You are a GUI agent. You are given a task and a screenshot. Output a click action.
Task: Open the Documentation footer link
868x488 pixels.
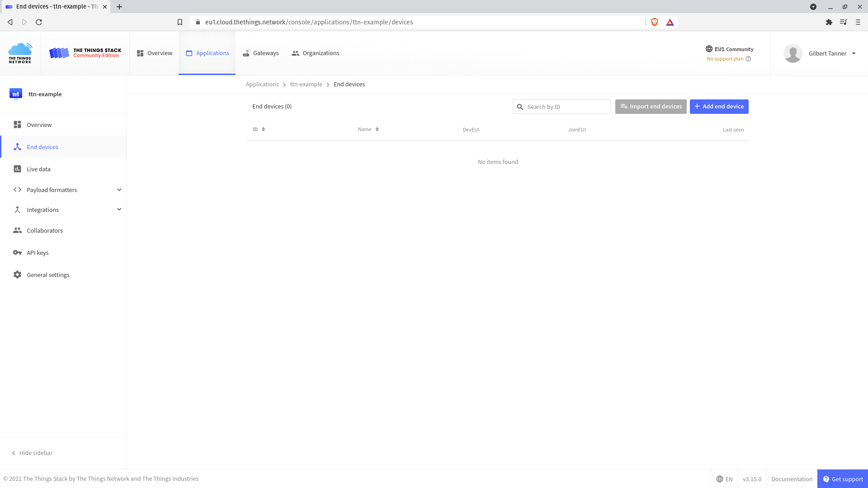click(x=792, y=479)
